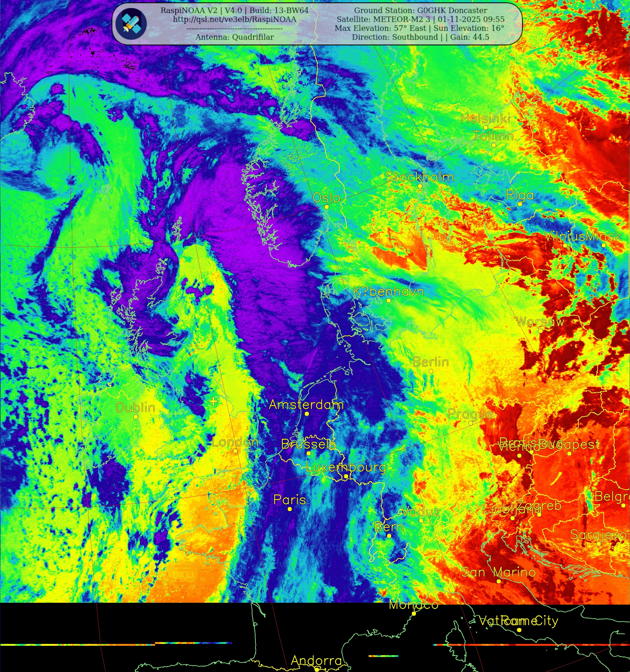Click the Antenna Quadrifilar text
Screen dimensions: 630x672
click(234, 37)
